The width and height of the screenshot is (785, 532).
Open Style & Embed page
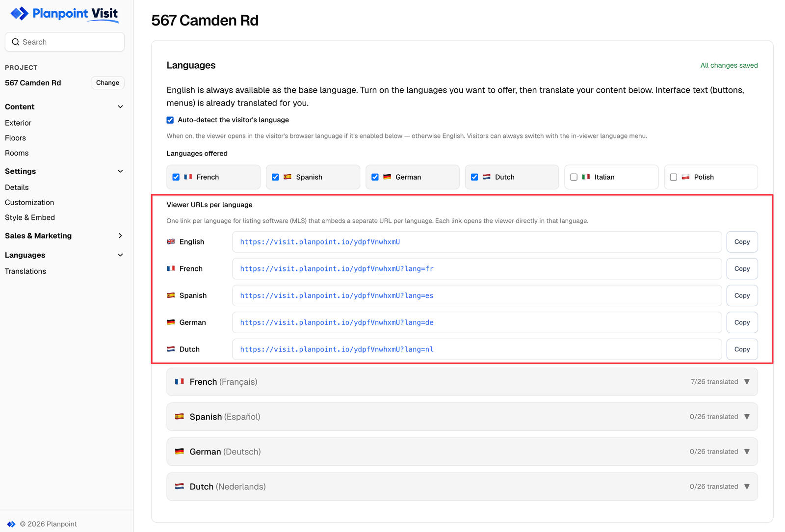click(30, 217)
